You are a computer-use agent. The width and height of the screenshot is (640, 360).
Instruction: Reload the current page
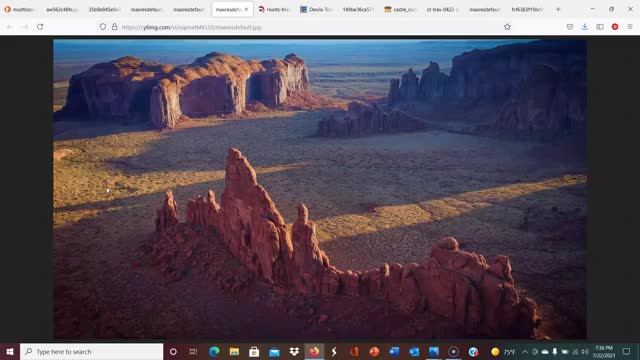click(x=40, y=27)
